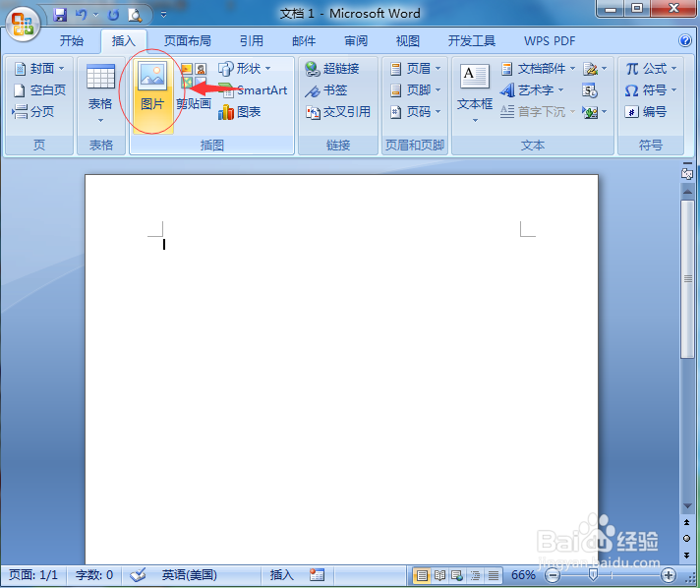The image size is (700, 588).
Task: Click the 首字下沉 drop cap option
Action: (538, 112)
